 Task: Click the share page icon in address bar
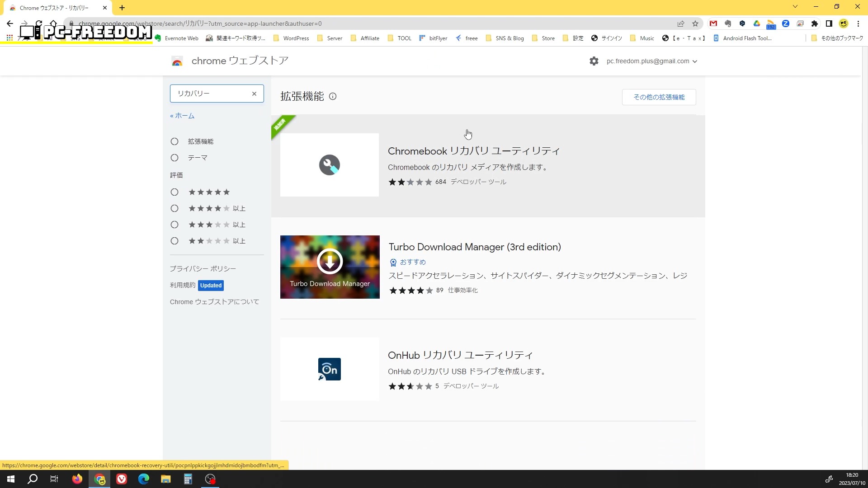(681, 23)
